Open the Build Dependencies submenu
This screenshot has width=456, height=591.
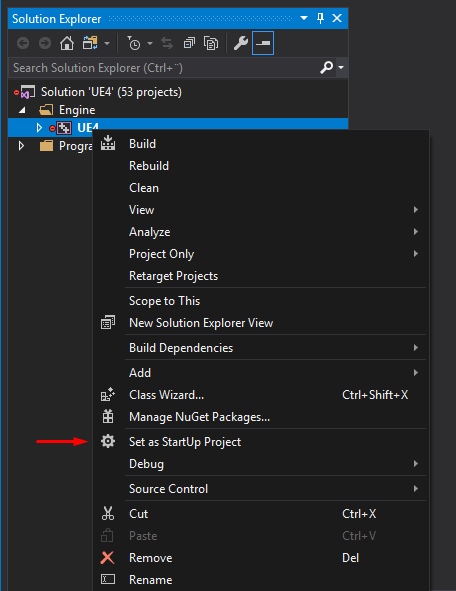(181, 348)
